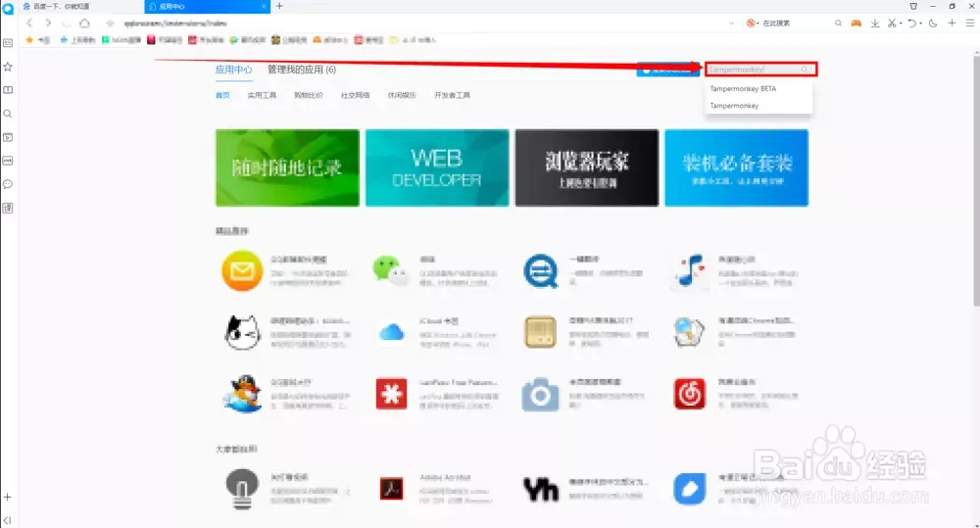Toggle night mode with the moon icon
The image size is (980, 528).
click(x=933, y=24)
